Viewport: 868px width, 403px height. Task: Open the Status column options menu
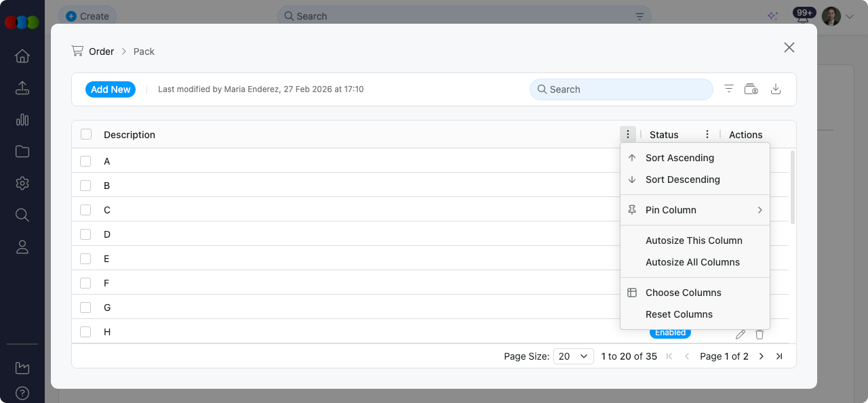pos(707,134)
